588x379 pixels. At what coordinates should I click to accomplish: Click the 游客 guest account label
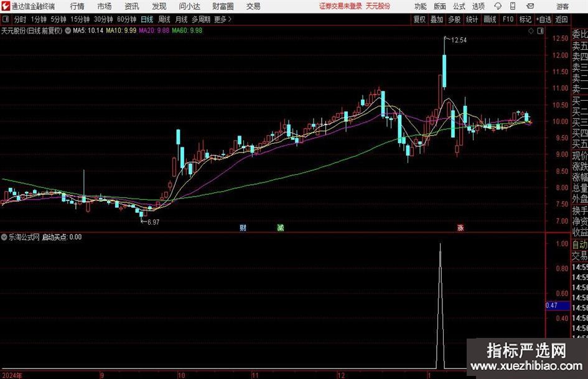pos(562,6)
